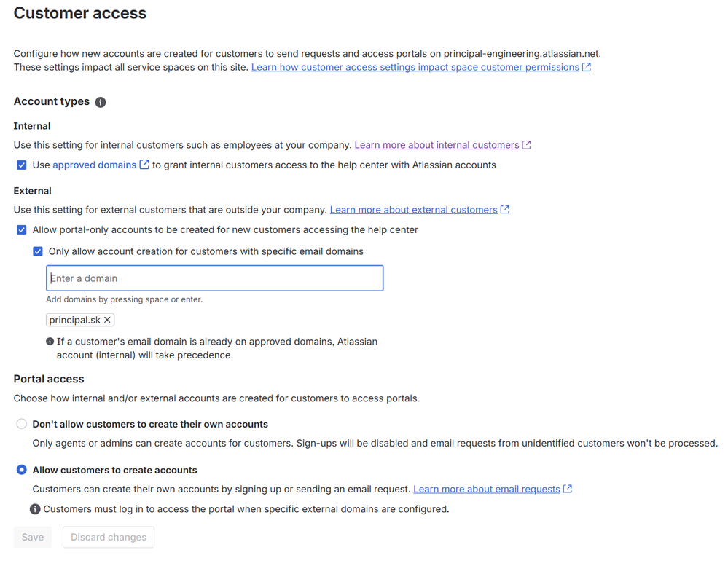Image resolution: width=728 pixels, height=566 pixels.
Task: Click the info icon before the approved domains precedence note
Action: click(50, 342)
